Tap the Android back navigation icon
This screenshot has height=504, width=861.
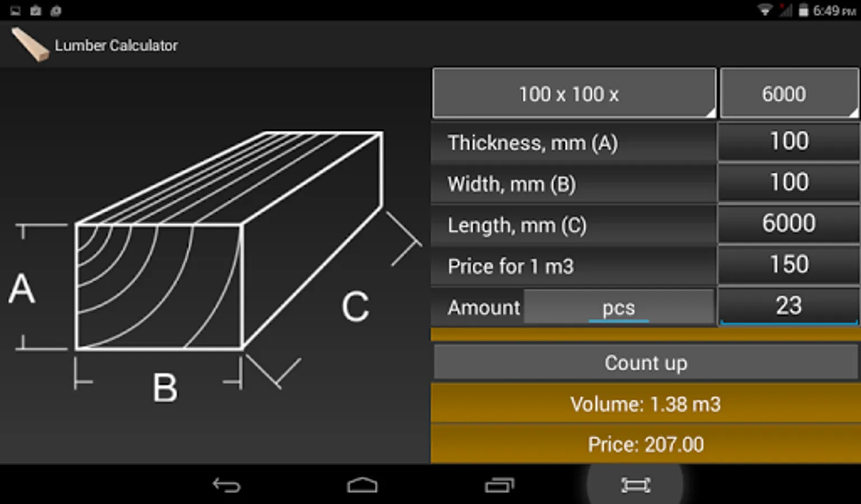click(x=226, y=485)
